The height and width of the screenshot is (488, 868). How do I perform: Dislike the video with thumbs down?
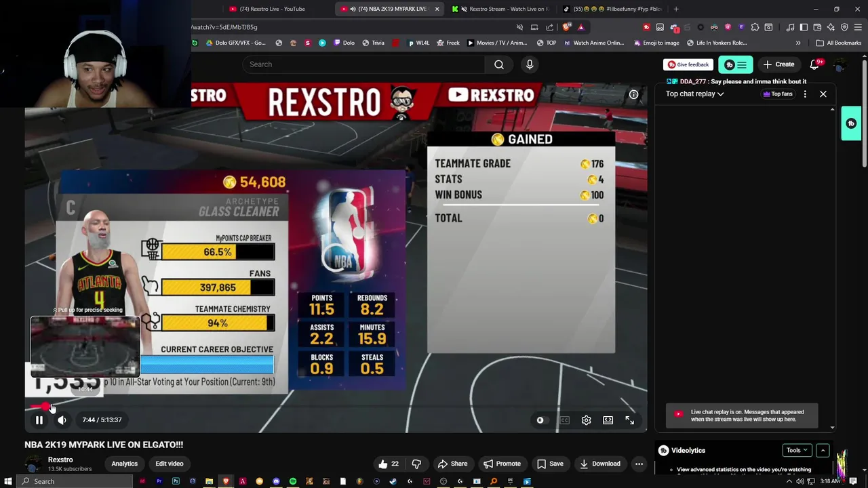pos(416,464)
